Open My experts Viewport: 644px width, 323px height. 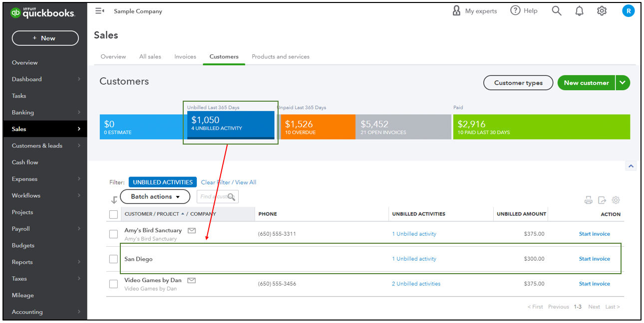(x=474, y=11)
